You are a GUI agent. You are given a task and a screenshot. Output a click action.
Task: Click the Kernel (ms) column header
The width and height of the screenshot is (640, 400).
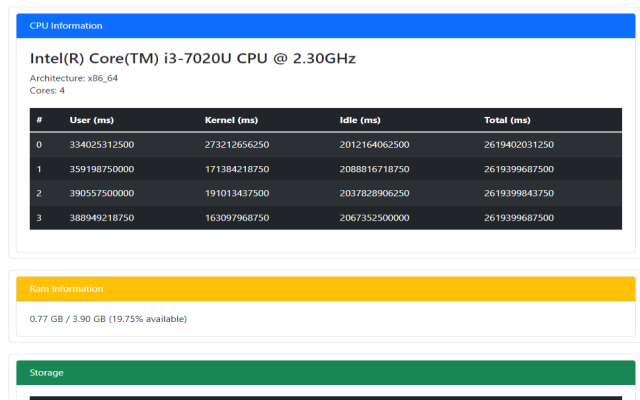point(231,120)
